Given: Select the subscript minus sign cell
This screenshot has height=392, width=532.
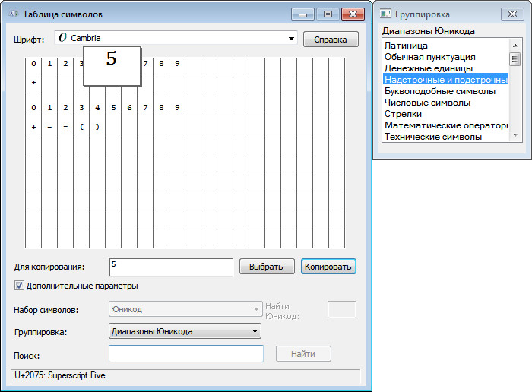Looking at the screenshot, I should [x=49, y=125].
